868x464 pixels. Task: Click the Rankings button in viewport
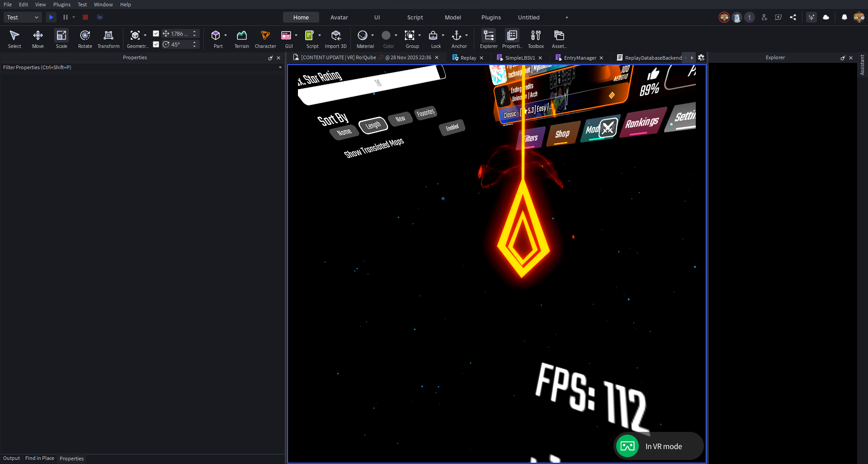(x=642, y=123)
